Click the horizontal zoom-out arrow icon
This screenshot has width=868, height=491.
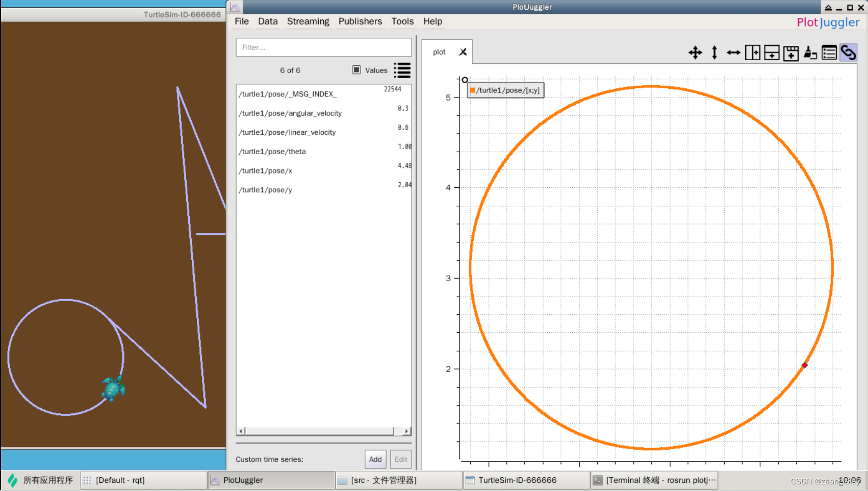pos(733,53)
